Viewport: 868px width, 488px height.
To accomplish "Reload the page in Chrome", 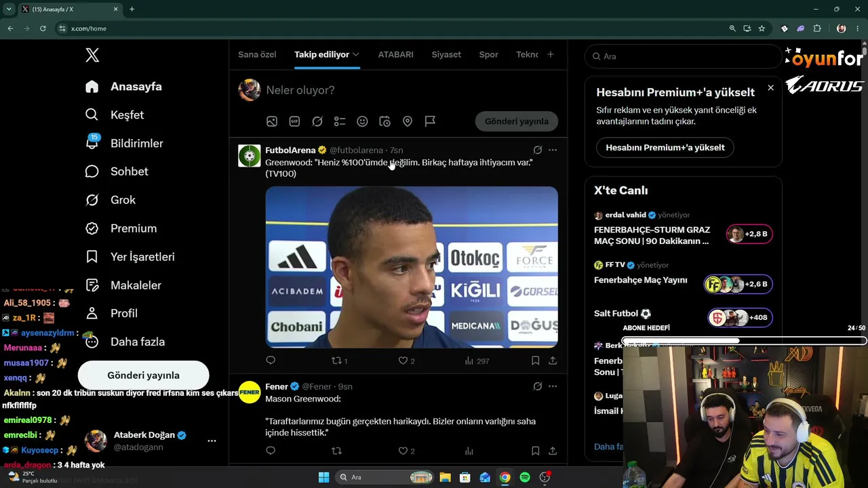I will point(43,28).
